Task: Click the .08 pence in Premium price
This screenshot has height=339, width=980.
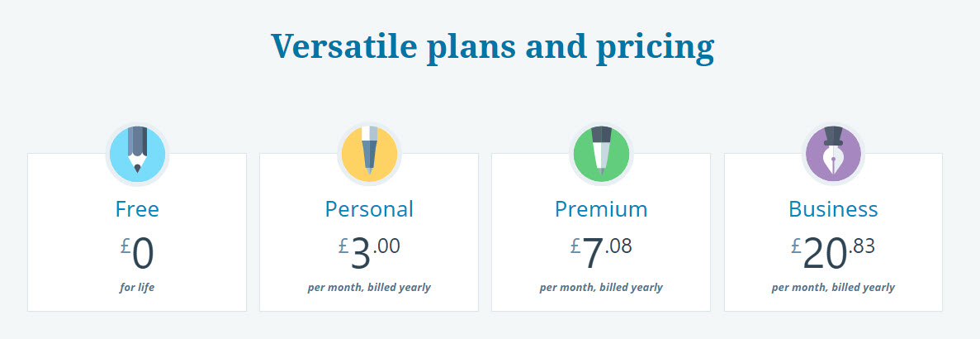Action: [618, 246]
